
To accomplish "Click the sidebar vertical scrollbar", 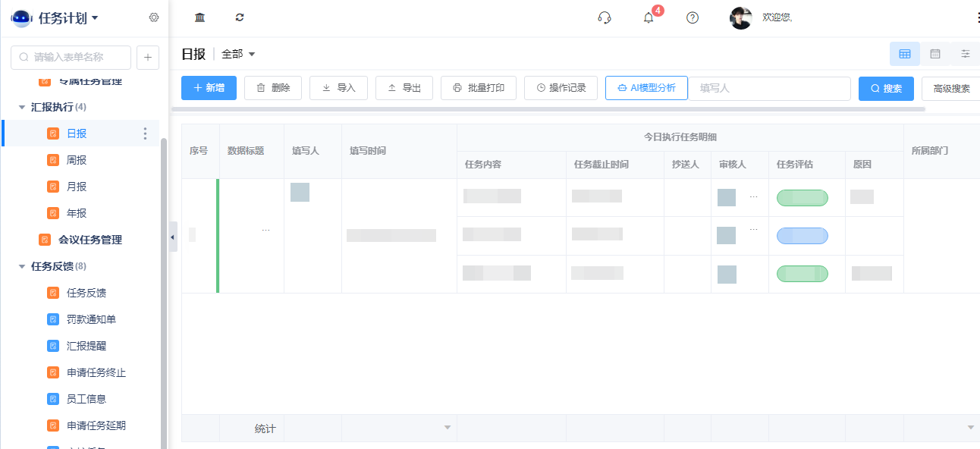I will (164, 294).
